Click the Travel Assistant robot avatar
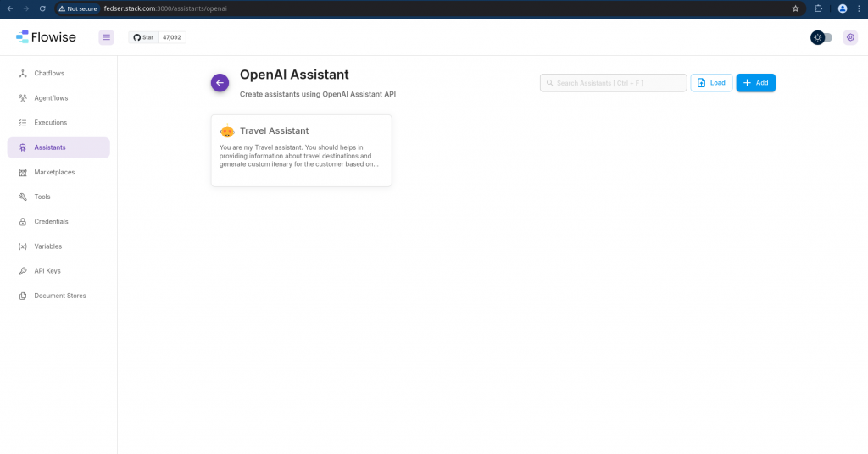Image resolution: width=868 pixels, height=454 pixels. [x=227, y=131]
